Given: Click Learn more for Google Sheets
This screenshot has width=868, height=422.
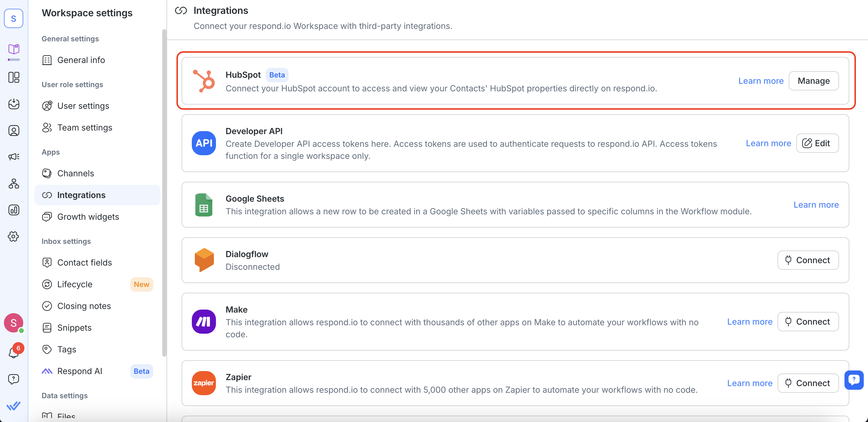Looking at the screenshot, I should 816,204.
